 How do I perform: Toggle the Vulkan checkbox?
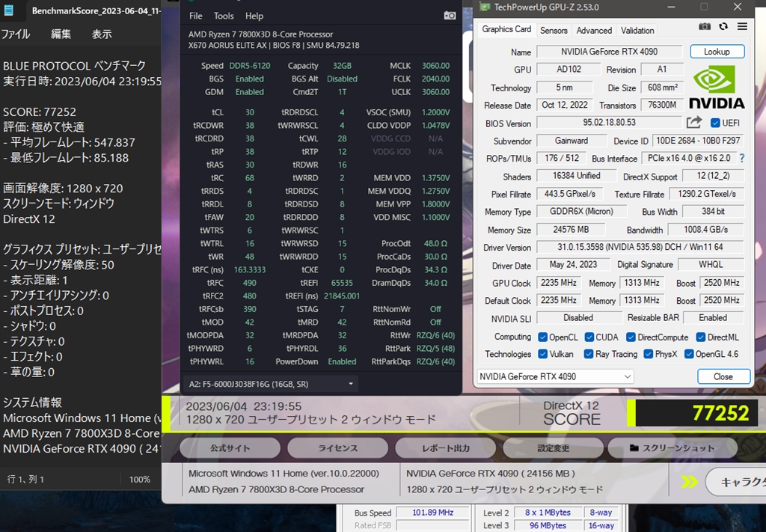(x=542, y=354)
